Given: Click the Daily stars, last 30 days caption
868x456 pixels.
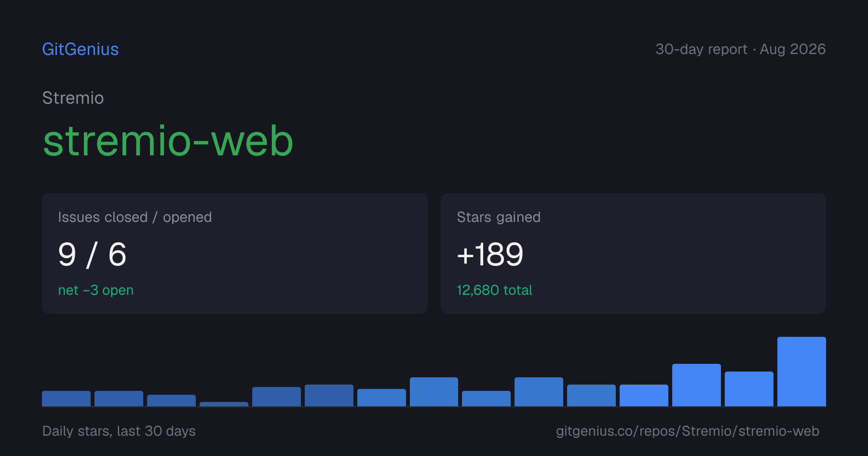Looking at the screenshot, I should tap(119, 431).
